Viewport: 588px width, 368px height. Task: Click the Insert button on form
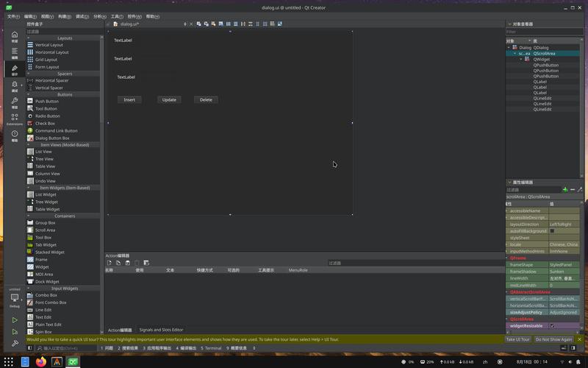point(129,100)
